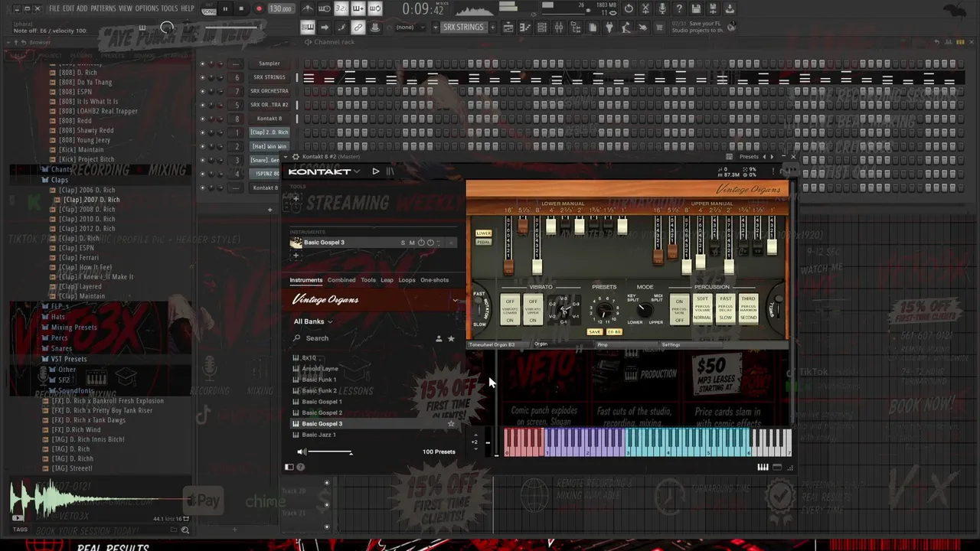Mute the SRX STRINGS channel LED

click(203, 77)
